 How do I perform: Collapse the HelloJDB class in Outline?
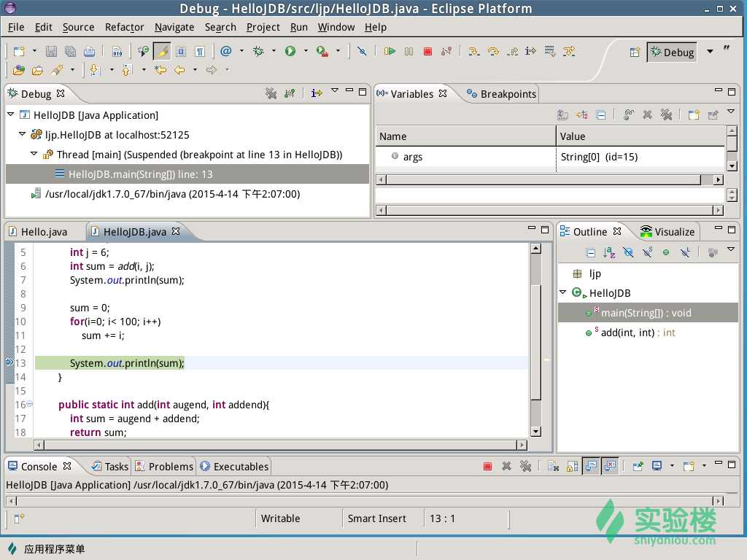[563, 292]
